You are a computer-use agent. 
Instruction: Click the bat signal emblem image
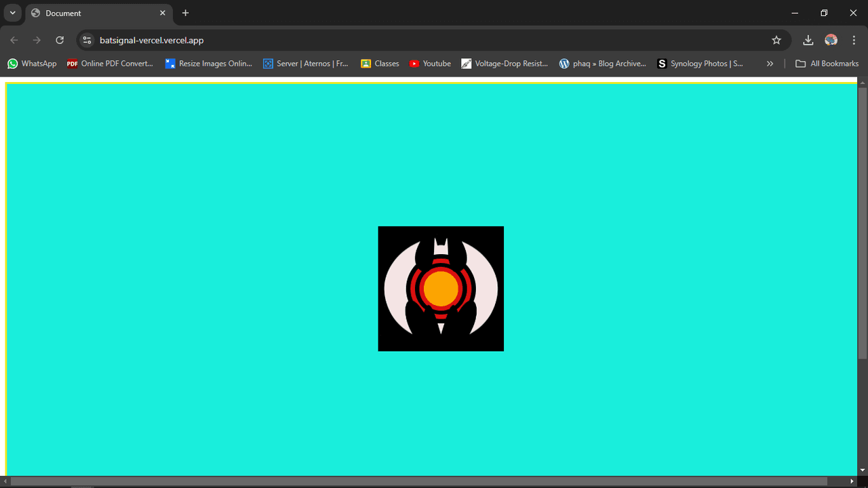(441, 289)
